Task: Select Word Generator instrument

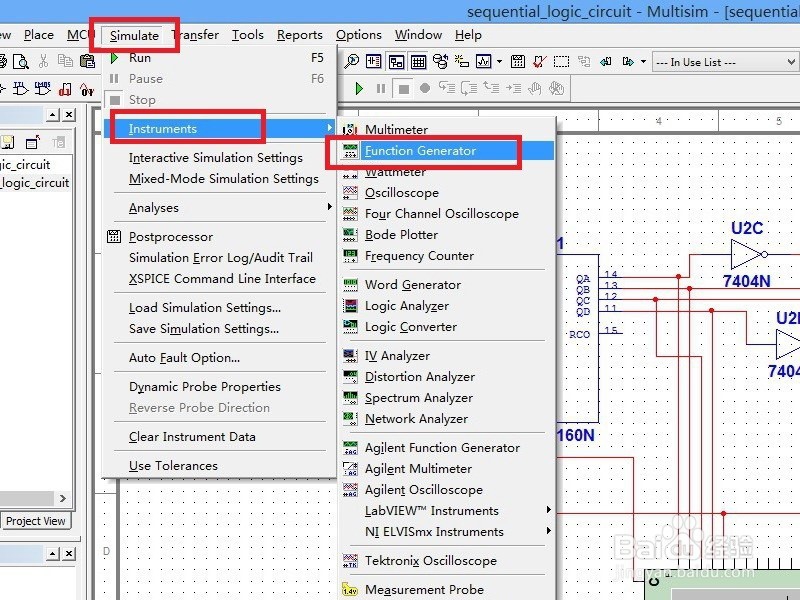Action: [446, 285]
